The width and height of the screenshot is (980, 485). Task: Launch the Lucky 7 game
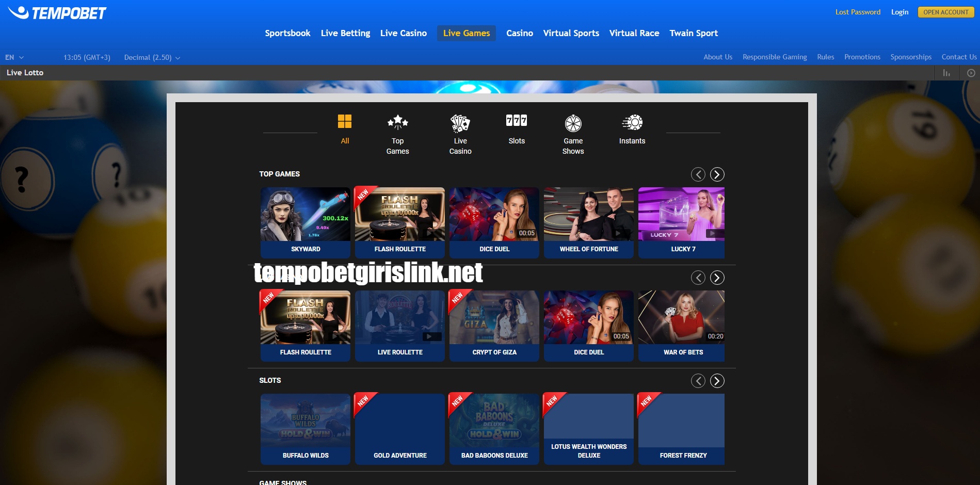[x=681, y=222]
